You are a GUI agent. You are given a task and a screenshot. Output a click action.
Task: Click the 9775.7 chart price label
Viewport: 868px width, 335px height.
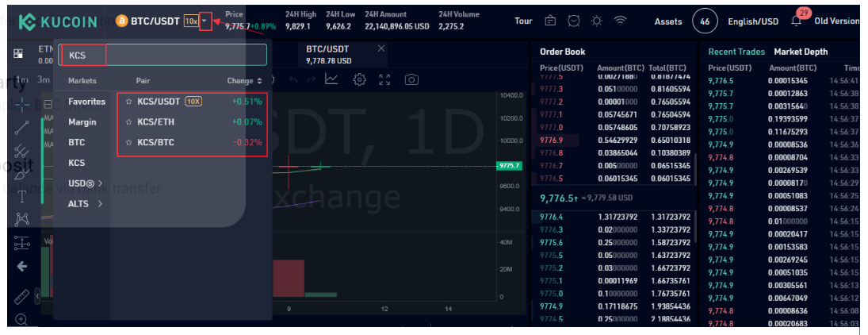[x=509, y=166]
